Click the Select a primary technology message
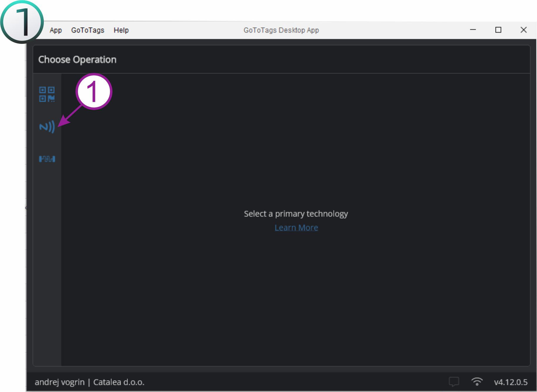 coord(296,214)
